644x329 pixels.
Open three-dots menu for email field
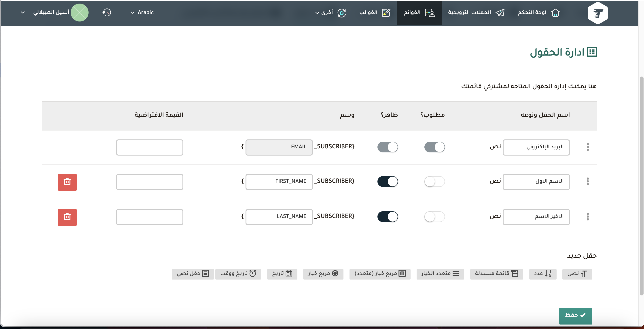click(x=587, y=147)
